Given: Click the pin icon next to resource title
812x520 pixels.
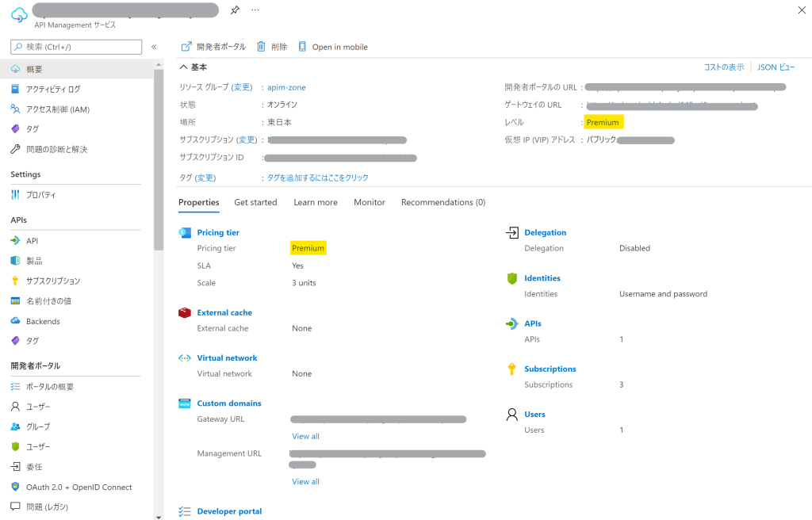Looking at the screenshot, I should tap(235, 10).
